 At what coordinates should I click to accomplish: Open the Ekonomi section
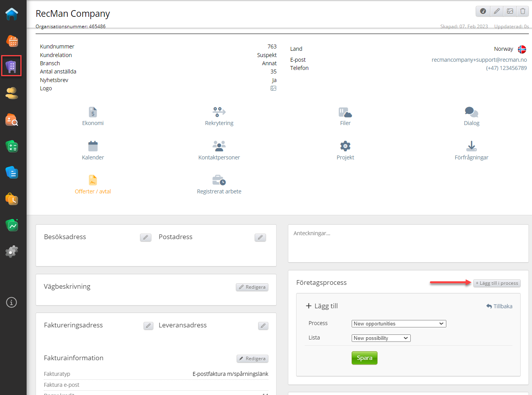click(93, 116)
